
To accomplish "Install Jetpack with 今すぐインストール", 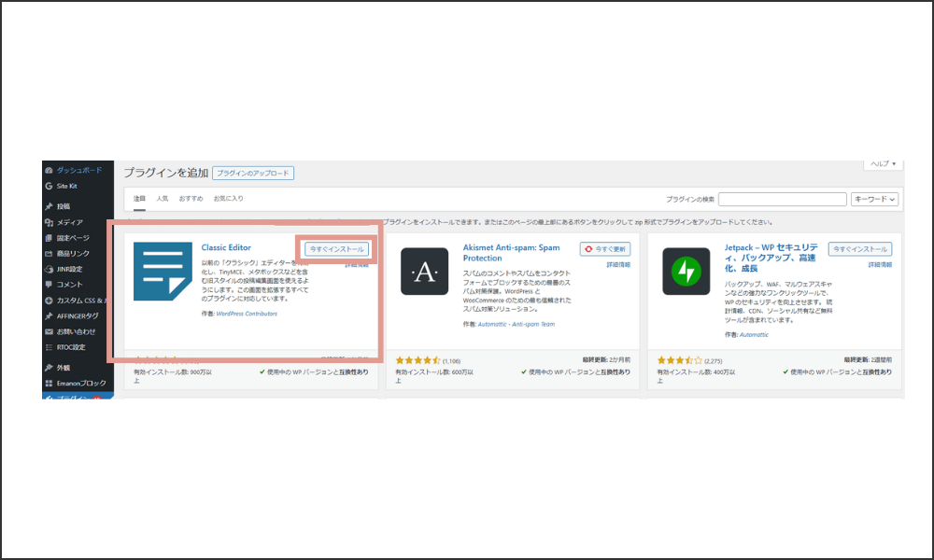I will (x=860, y=249).
